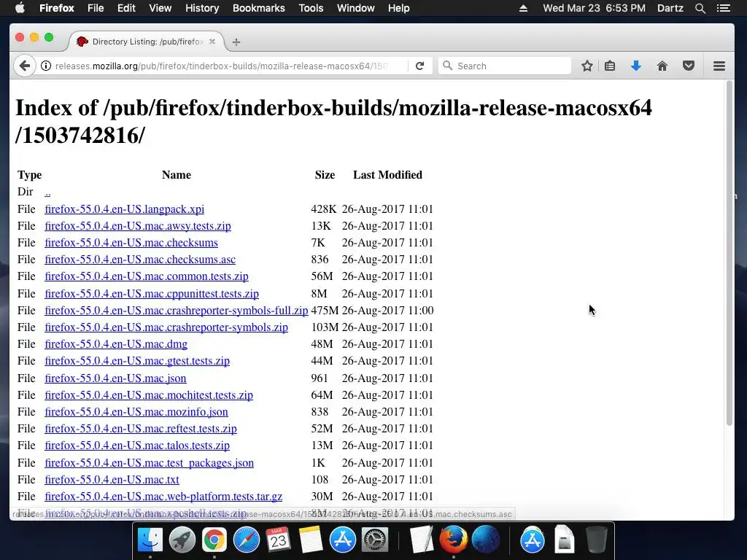Viewport: 747px width, 560px height.
Task: Open the Trash in dock
Action: tap(596, 540)
